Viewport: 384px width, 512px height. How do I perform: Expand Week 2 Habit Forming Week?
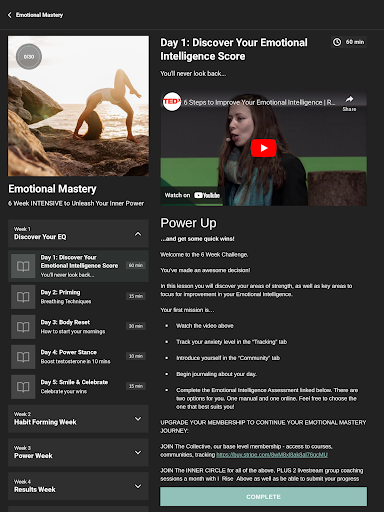[x=78, y=419]
